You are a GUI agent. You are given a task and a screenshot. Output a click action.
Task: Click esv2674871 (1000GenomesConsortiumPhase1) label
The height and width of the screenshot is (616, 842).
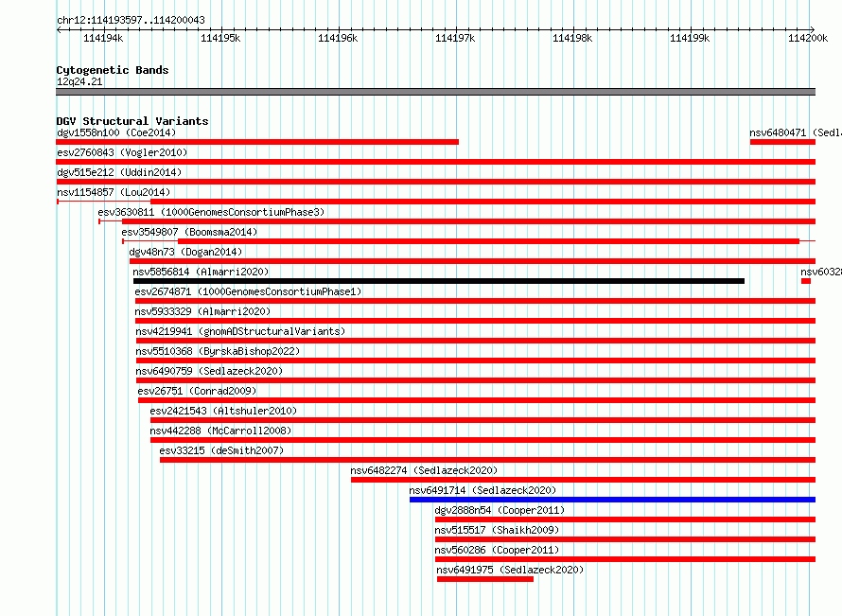(x=248, y=291)
